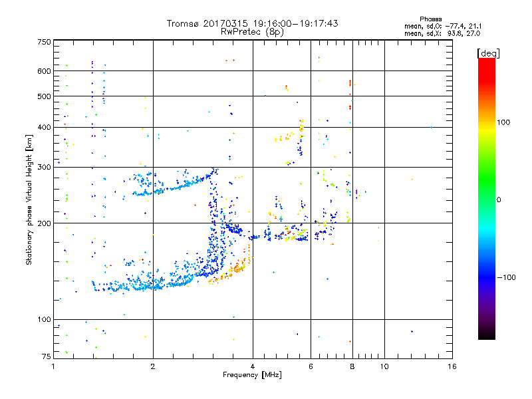Viewport: 532px width, 399px height.
Task: Click the y-axis '500' tick label
Action: point(45,96)
